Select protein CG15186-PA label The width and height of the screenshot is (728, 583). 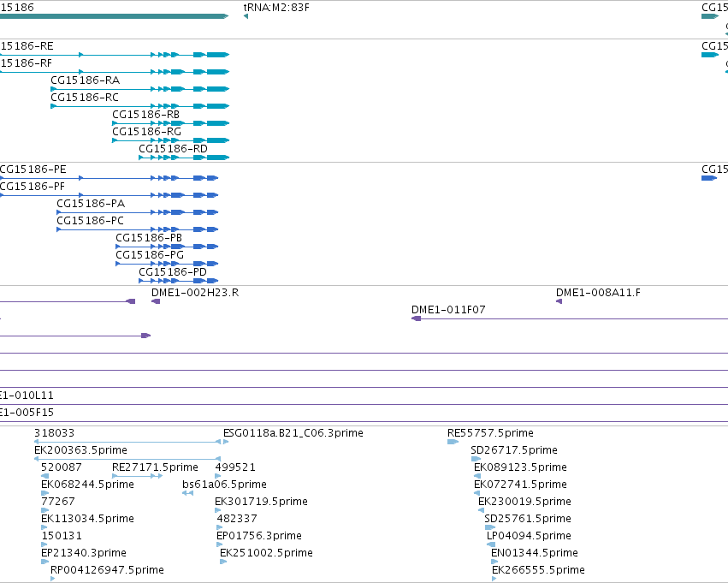click(x=91, y=204)
